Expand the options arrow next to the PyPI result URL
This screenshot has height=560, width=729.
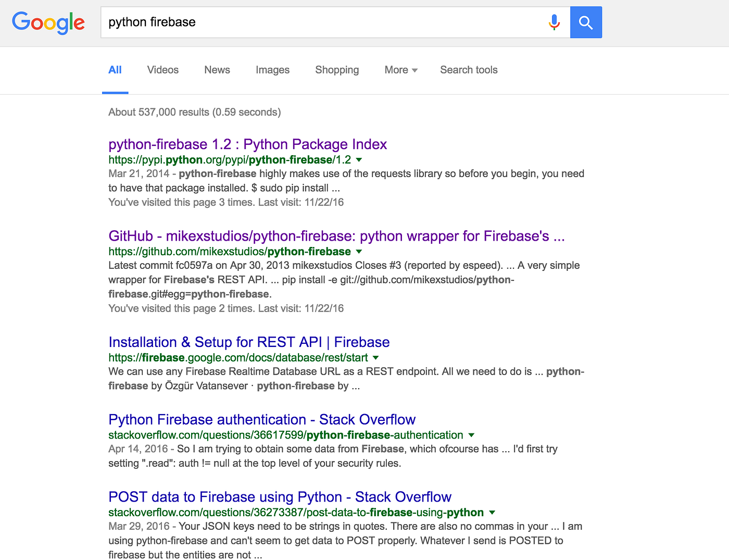(359, 160)
